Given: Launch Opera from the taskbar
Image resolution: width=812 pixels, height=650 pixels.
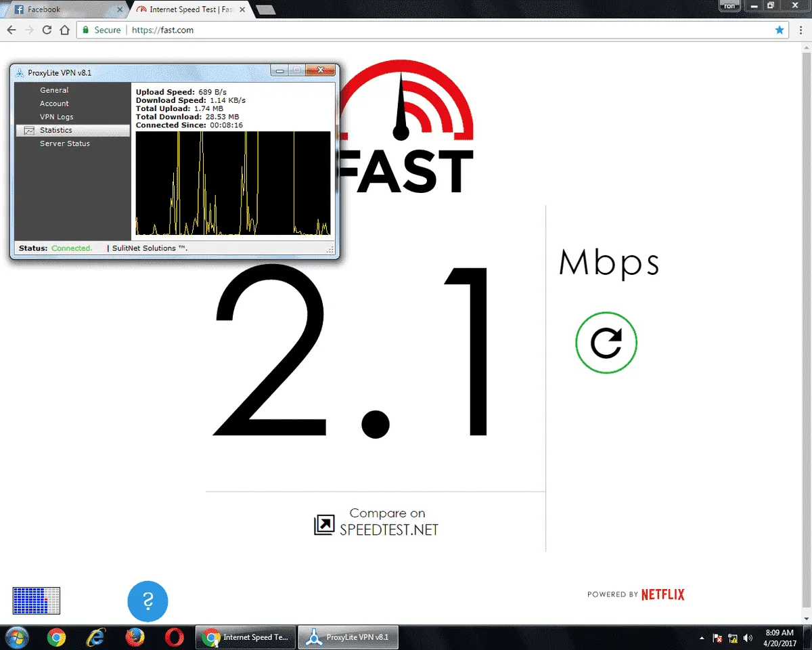Looking at the screenshot, I should [x=175, y=637].
